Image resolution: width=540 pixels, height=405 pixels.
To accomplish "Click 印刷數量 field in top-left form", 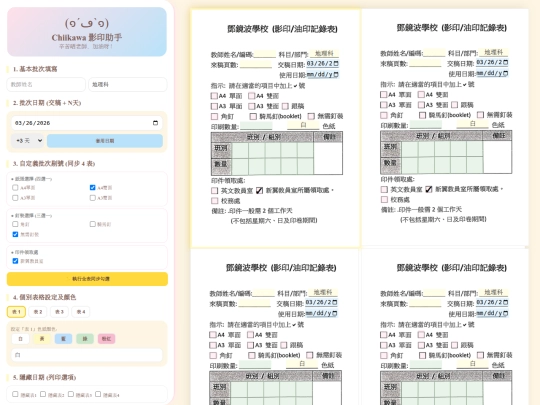I will (x=256, y=126).
